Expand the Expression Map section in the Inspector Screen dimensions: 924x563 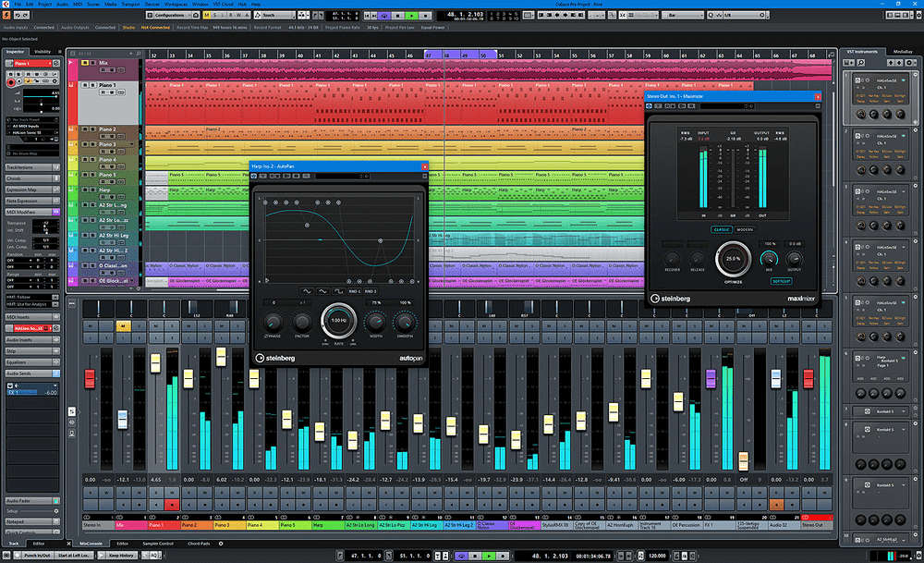[x=28, y=189]
